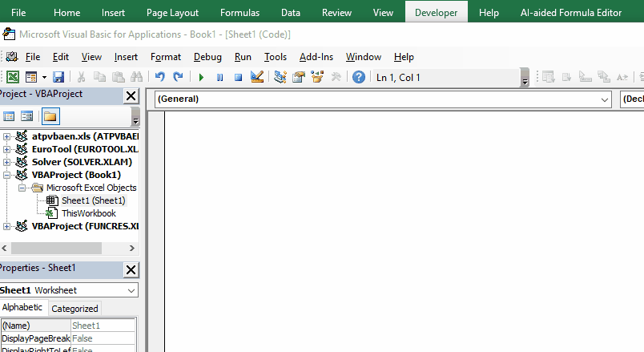The height and width of the screenshot is (352, 644).
Task: Switch to the Alphabetic properties tab
Action: (22, 308)
